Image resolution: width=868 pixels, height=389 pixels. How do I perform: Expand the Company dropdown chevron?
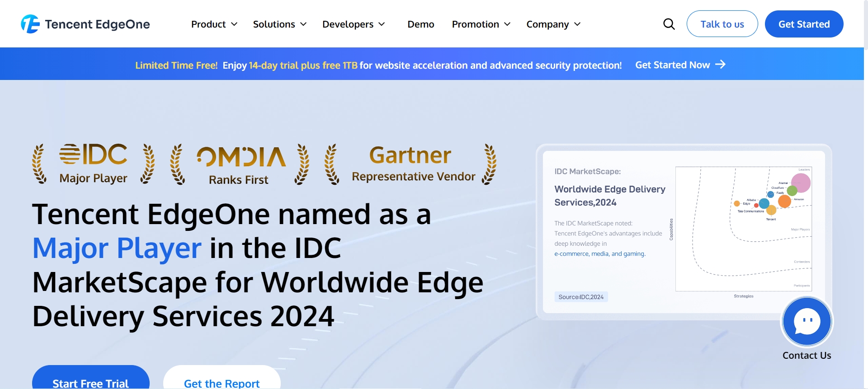577,24
